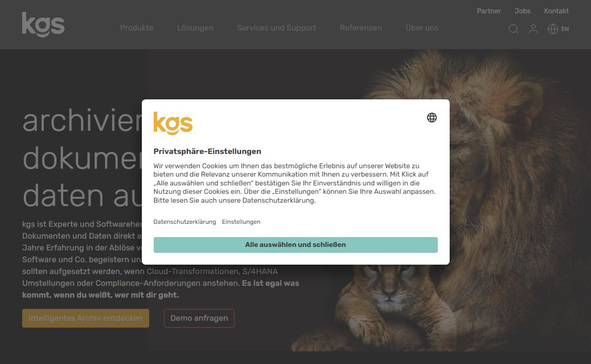Go to the Partner page

[489, 11]
